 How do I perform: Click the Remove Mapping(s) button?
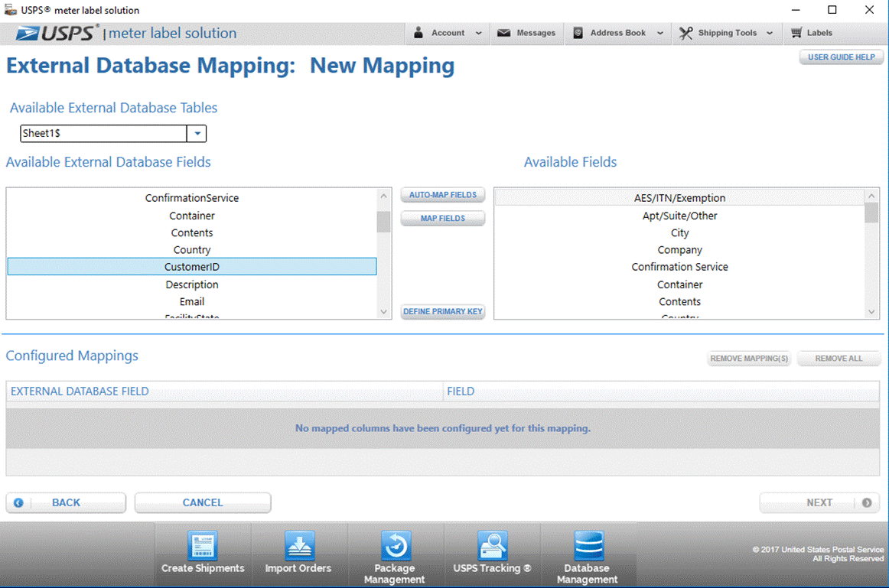click(x=749, y=359)
